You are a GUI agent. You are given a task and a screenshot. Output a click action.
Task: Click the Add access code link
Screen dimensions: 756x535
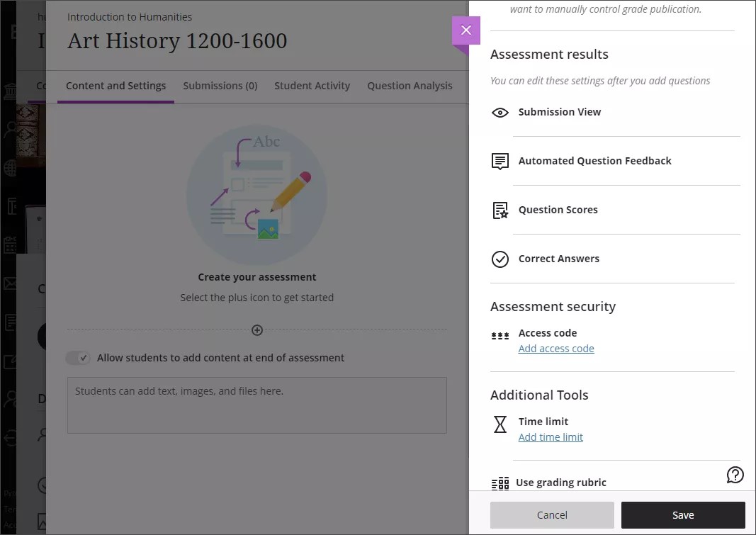[x=556, y=348]
